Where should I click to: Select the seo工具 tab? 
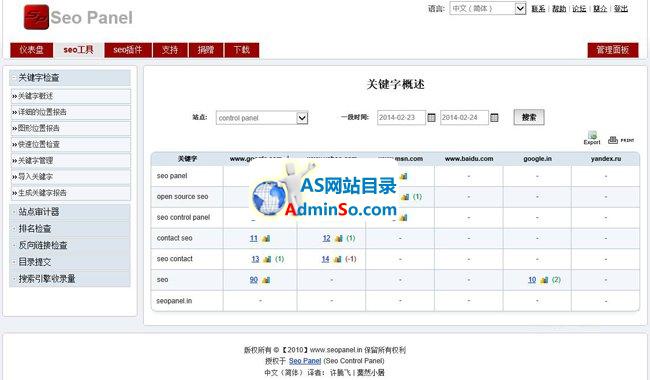(78, 50)
